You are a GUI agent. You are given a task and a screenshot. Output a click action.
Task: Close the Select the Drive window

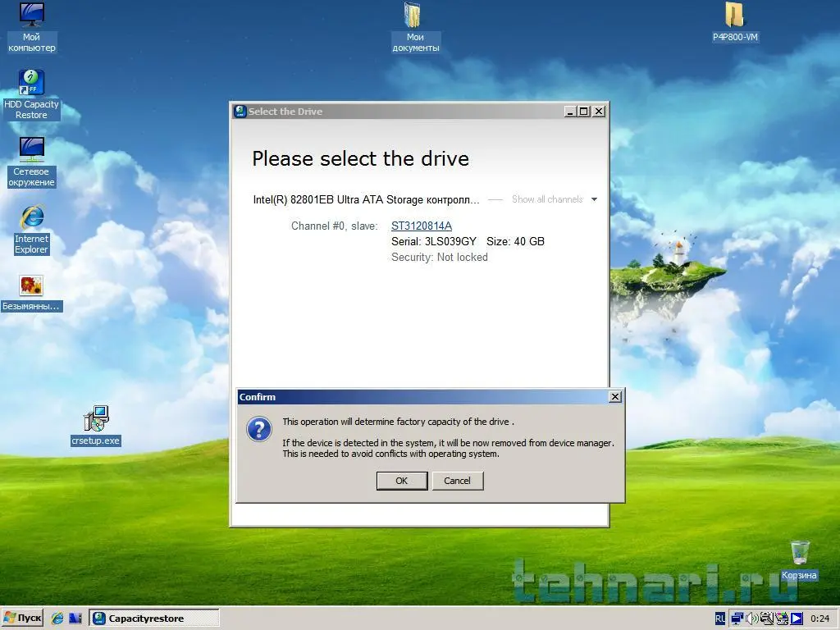click(x=599, y=112)
